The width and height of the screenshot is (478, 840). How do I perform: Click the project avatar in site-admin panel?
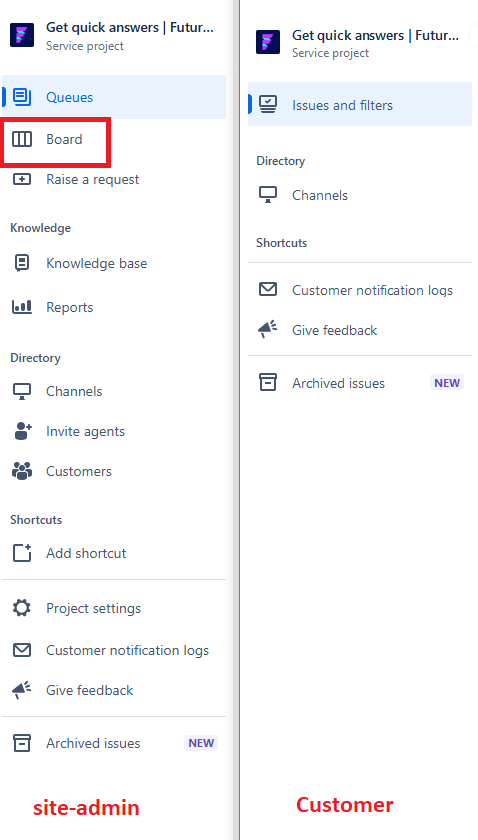coord(22,35)
